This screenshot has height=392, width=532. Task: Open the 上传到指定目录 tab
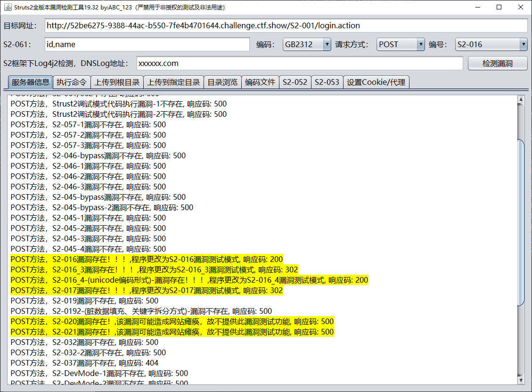point(174,82)
